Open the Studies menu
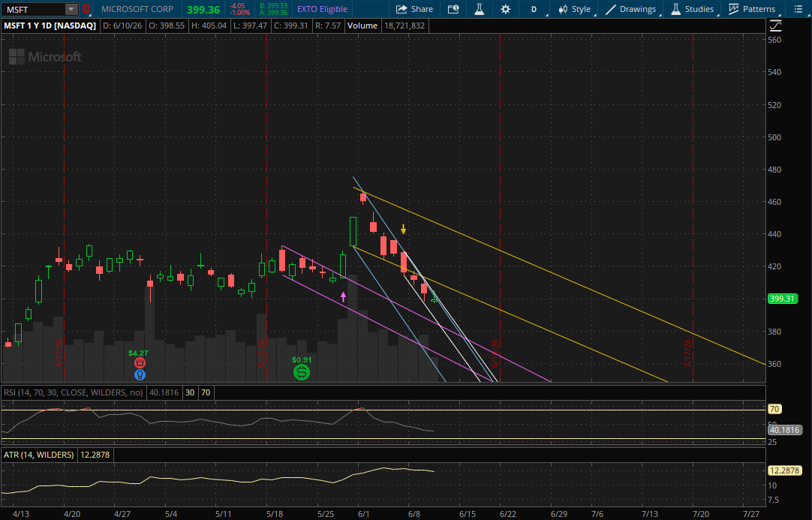 point(692,9)
